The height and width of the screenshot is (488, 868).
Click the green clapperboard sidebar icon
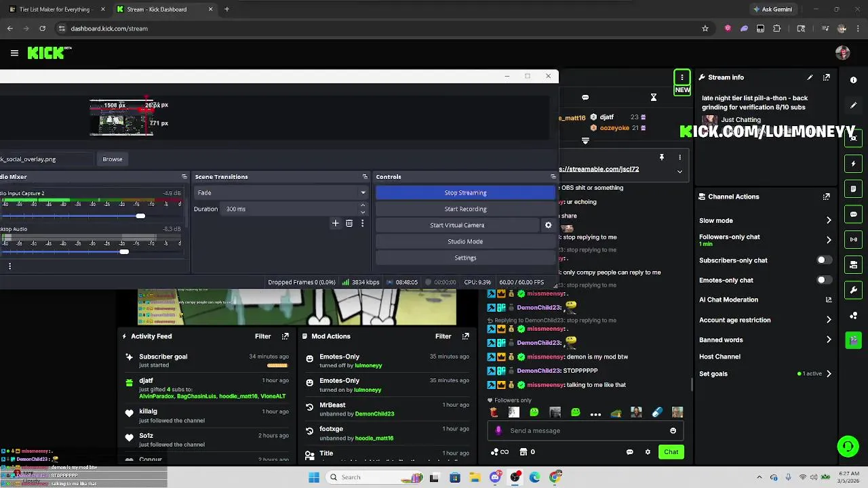pos(853,340)
